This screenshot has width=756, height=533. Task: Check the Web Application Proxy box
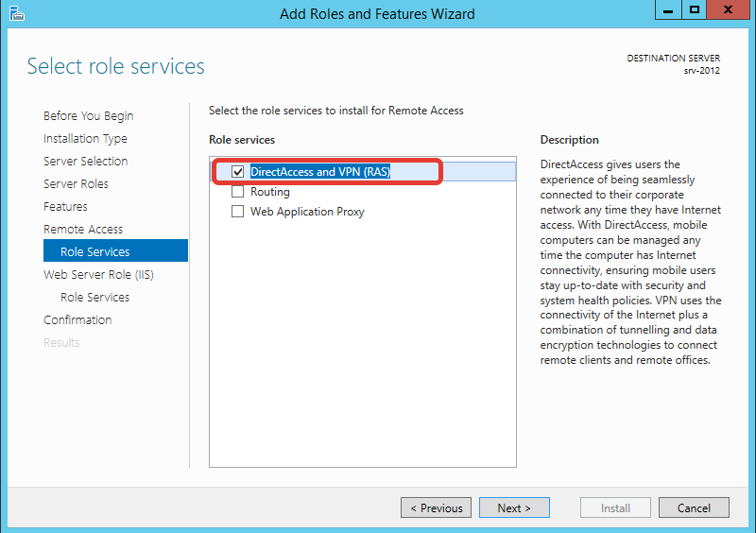[238, 212]
